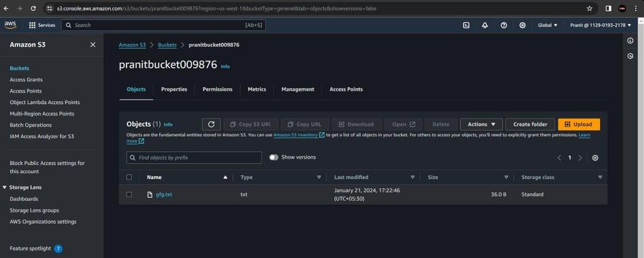Click the Find objects by prefix field
The height and width of the screenshot is (258, 644).
194,158
